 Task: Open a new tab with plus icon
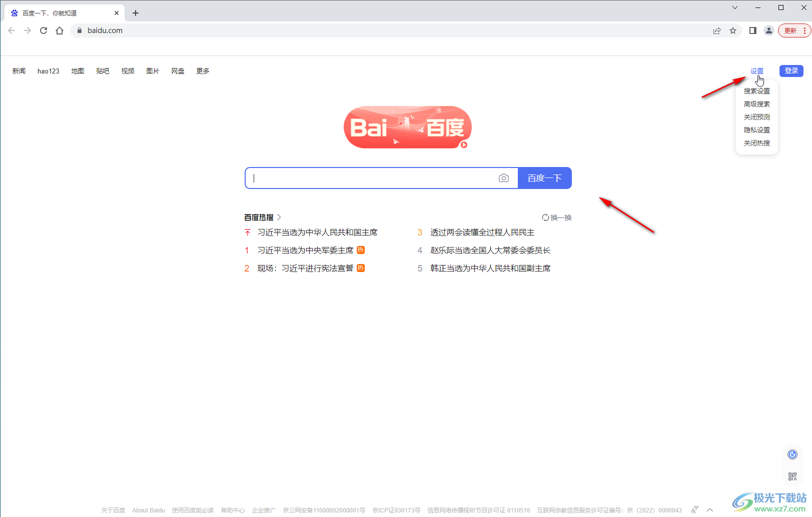click(x=136, y=13)
